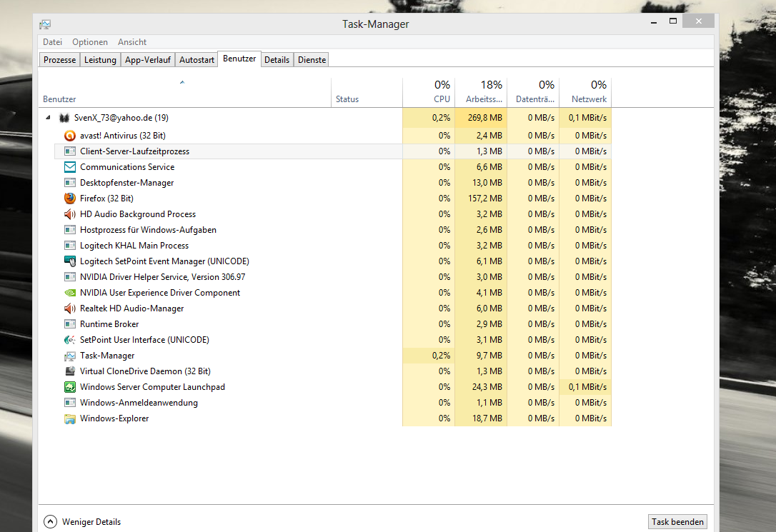776x532 pixels.
Task: Click the SvenX_73 user avatar icon
Action: 64,118
